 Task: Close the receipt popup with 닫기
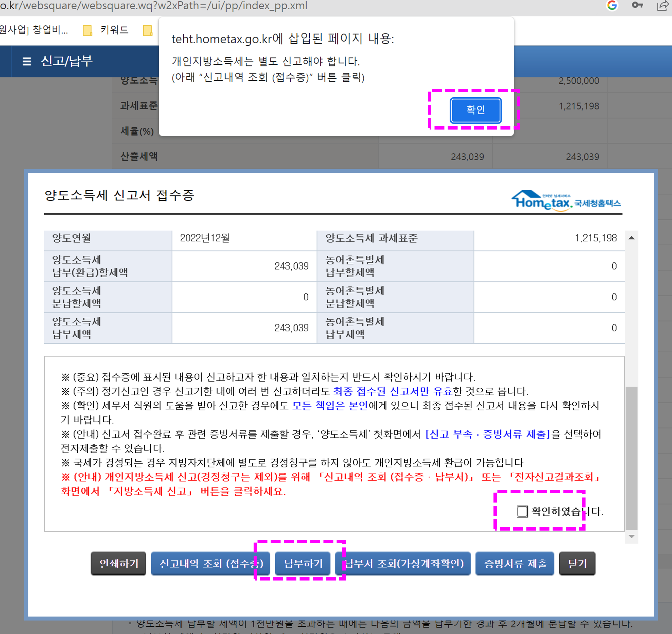click(577, 563)
